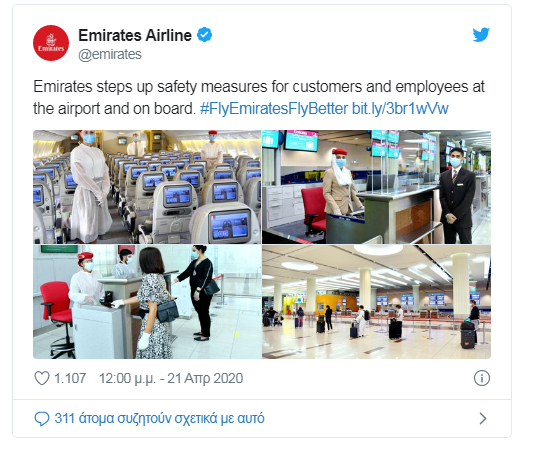The width and height of the screenshot is (540, 453).
Task: Click the 1.107 likes count
Action: (70, 378)
